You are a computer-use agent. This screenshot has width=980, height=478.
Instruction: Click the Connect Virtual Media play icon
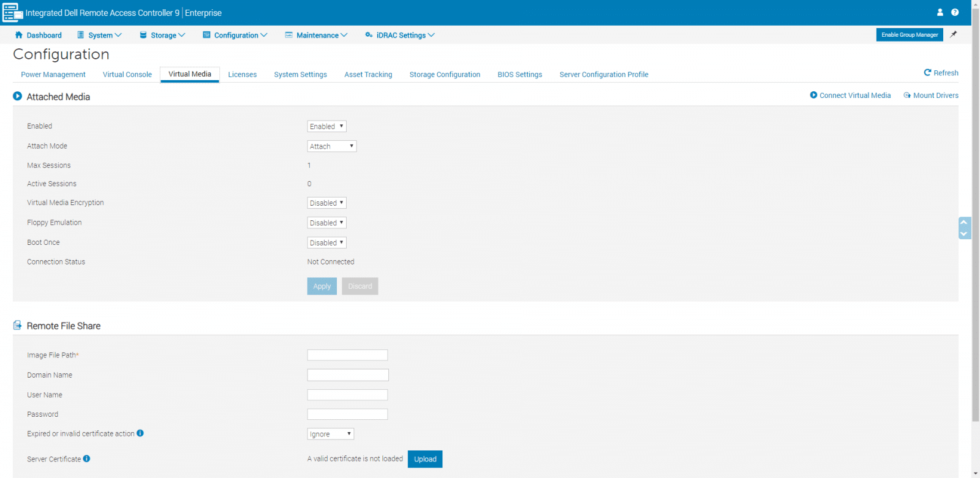click(x=813, y=95)
